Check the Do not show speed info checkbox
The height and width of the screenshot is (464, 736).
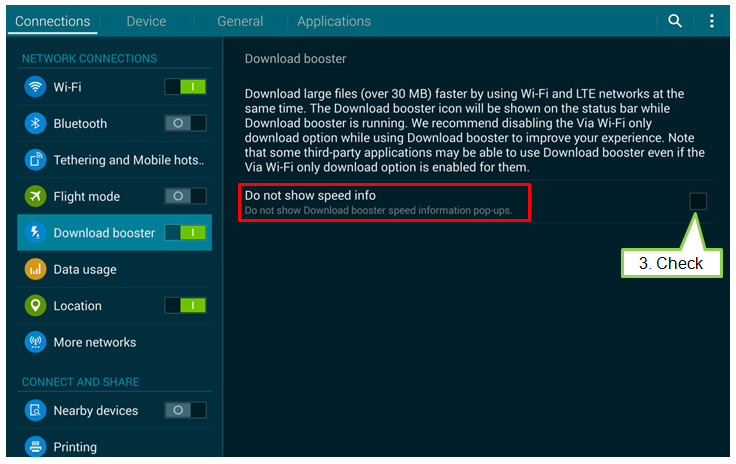coord(698,201)
